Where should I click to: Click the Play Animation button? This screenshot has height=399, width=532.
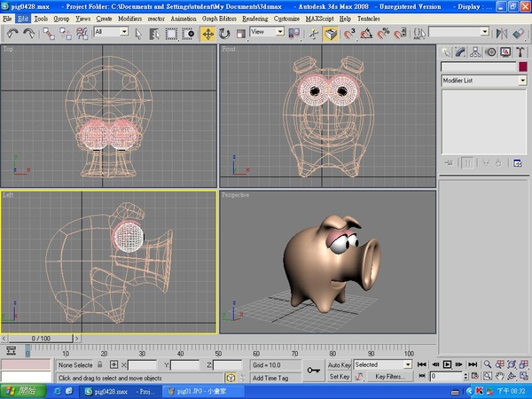pyautogui.click(x=447, y=364)
